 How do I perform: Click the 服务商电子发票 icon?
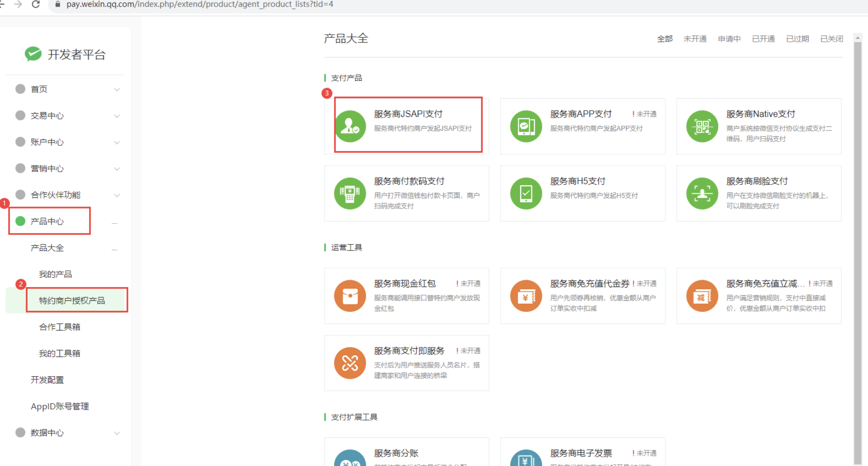click(x=526, y=458)
